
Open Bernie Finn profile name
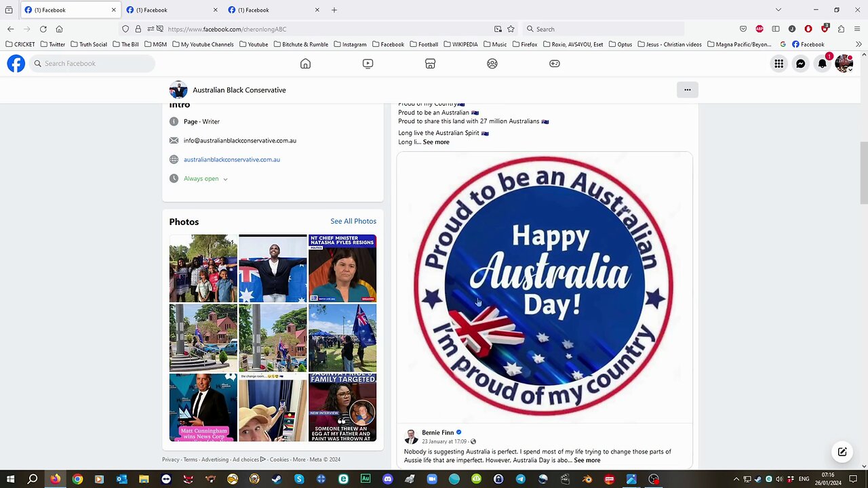(438, 432)
